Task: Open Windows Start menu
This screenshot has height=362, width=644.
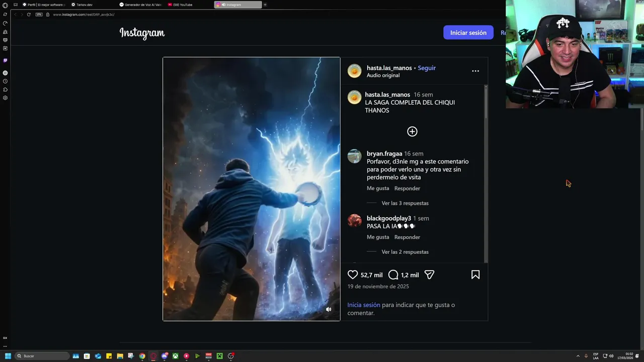Action: pyautogui.click(x=8, y=356)
